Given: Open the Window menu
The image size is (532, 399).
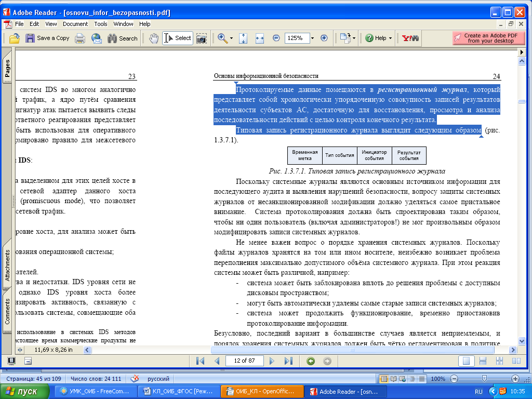Looking at the screenshot, I should coord(123,24).
